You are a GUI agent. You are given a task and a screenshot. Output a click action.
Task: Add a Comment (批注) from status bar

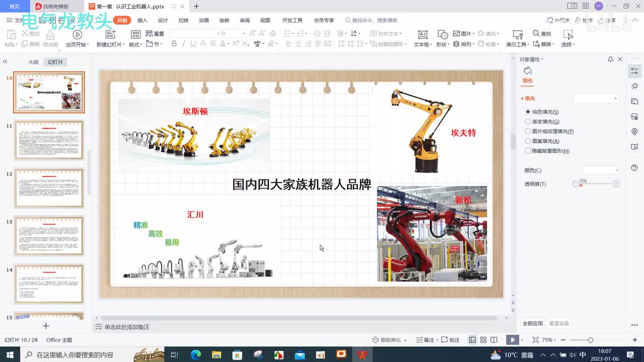click(x=450, y=340)
